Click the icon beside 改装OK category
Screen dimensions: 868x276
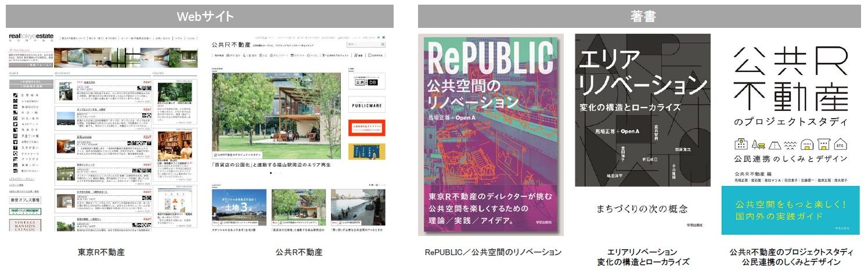pyautogui.click(x=15, y=130)
